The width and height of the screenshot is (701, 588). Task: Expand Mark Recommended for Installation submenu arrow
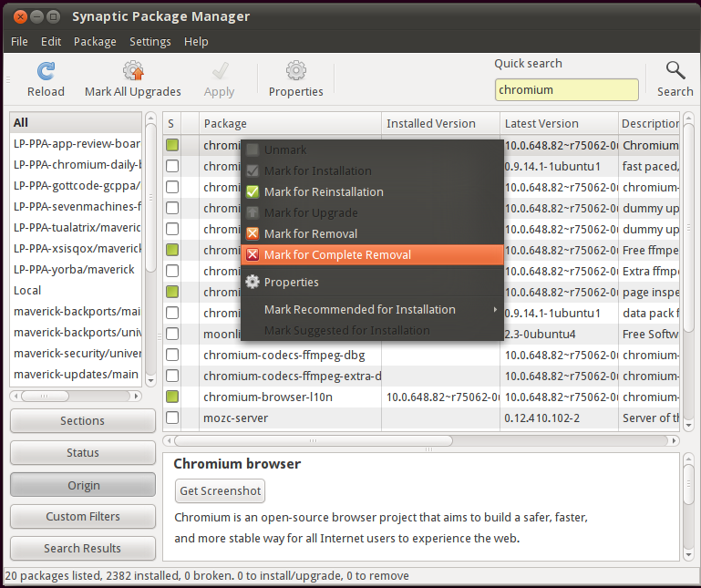click(x=495, y=309)
